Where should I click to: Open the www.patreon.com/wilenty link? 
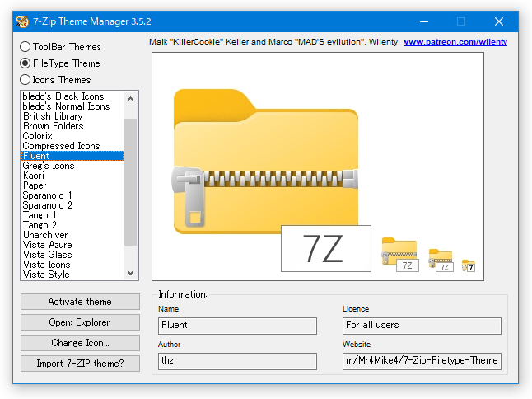coord(455,42)
